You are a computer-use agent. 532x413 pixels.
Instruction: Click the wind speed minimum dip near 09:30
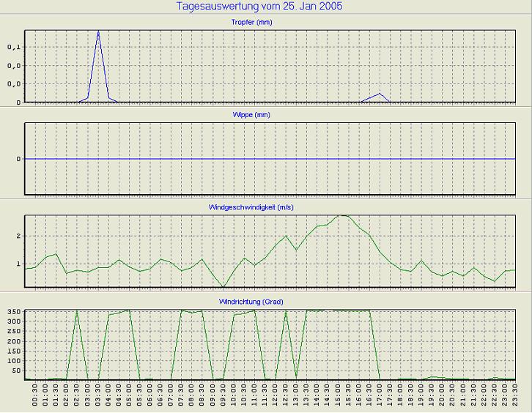tap(223, 286)
